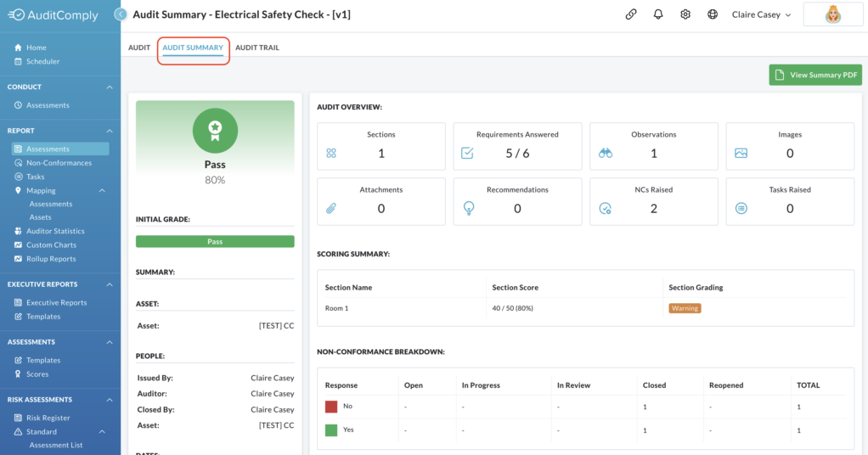This screenshot has height=455, width=868.
Task: Switch to the AUDIT tab
Action: (139, 48)
